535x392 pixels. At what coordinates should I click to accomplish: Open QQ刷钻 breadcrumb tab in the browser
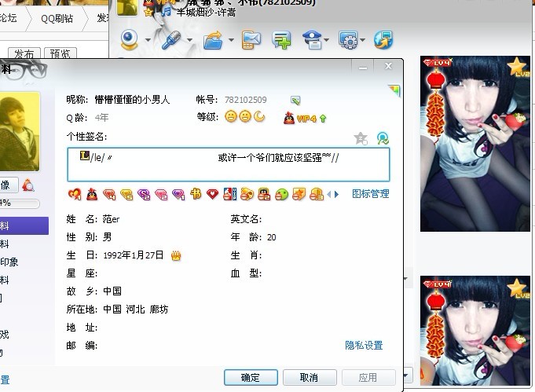pyautogui.click(x=57, y=18)
